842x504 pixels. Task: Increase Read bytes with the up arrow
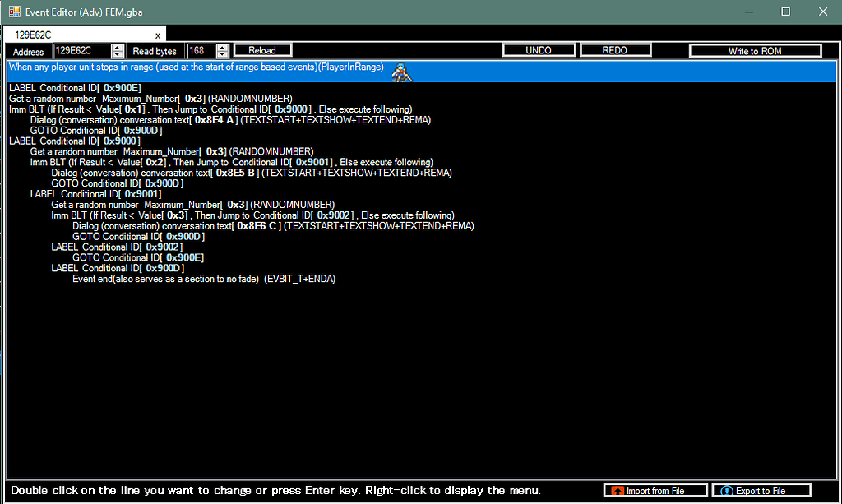click(222, 48)
